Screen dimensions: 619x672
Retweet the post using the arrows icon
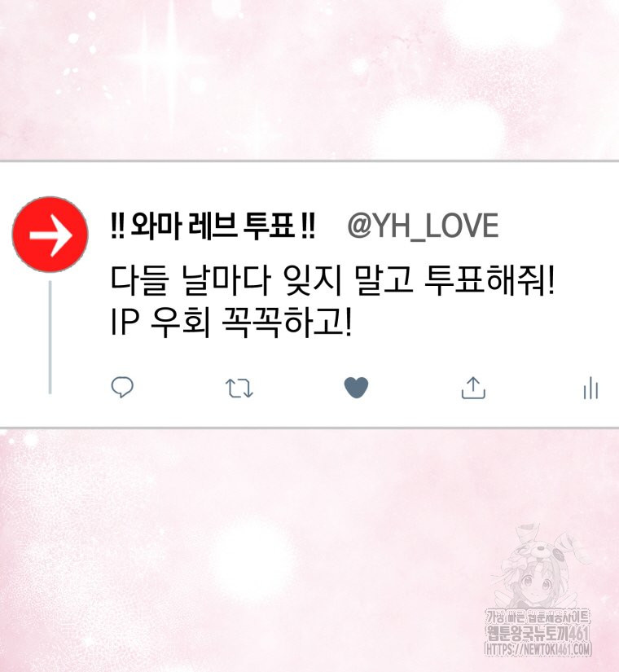coord(239,389)
